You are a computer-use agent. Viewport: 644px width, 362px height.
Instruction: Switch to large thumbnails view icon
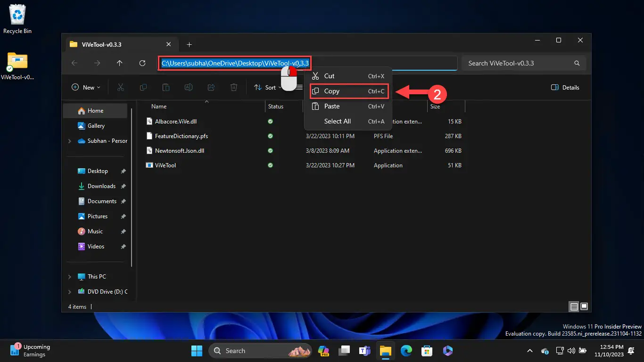pyautogui.click(x=584, y=306)
